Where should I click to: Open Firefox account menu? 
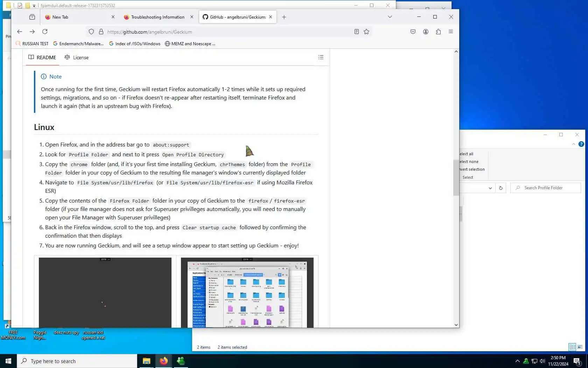(426, 32)
